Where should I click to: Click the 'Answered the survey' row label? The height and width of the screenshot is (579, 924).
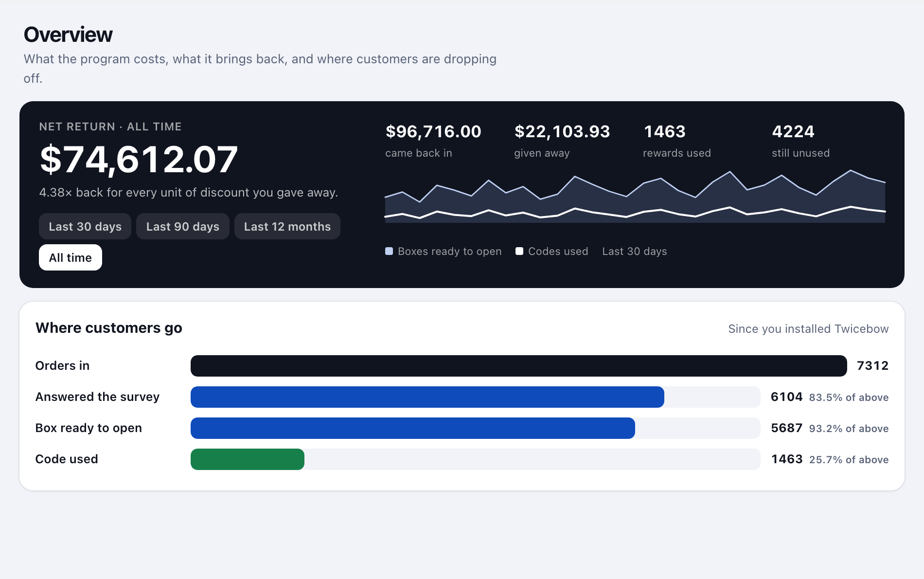tap(98, 397)
